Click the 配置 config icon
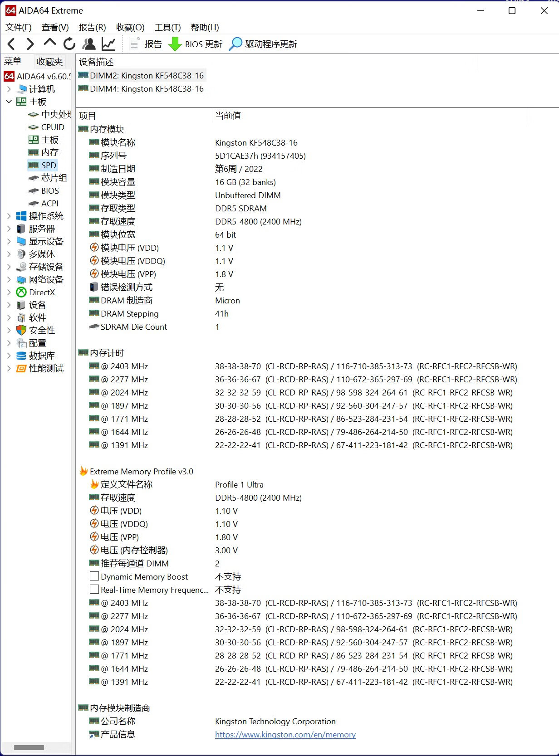The width and height of the screenshot is (559, 756). point(21,343)
